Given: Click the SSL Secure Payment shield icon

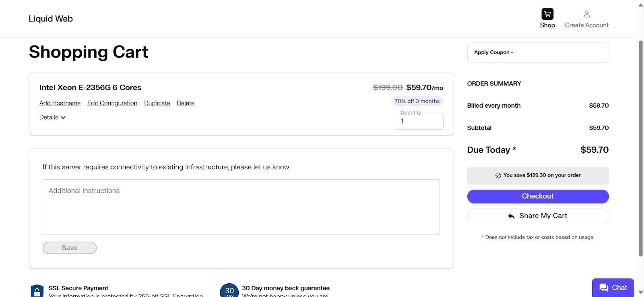Looking at the screenshot, I should pyautogui.click(x=37, y=291).
